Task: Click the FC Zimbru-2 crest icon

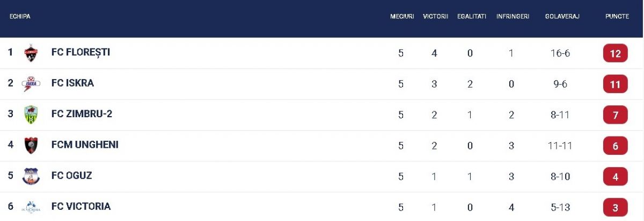Action: pyautogui.click(x=31, y=115)
